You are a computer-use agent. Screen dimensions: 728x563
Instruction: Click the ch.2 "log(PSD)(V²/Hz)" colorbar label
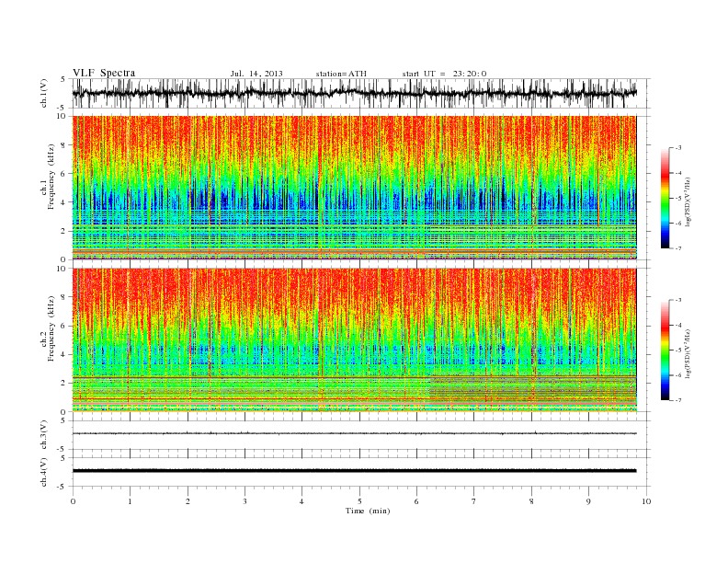click(688, 353)
